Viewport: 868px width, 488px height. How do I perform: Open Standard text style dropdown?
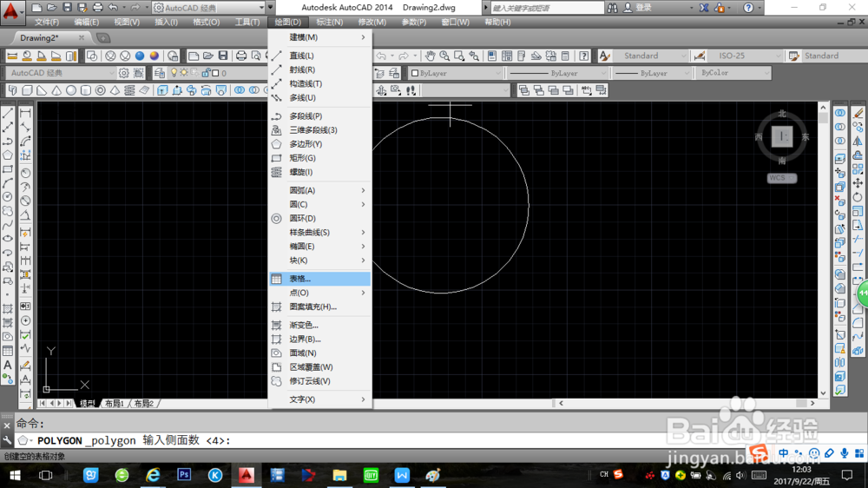coord(650,56)
